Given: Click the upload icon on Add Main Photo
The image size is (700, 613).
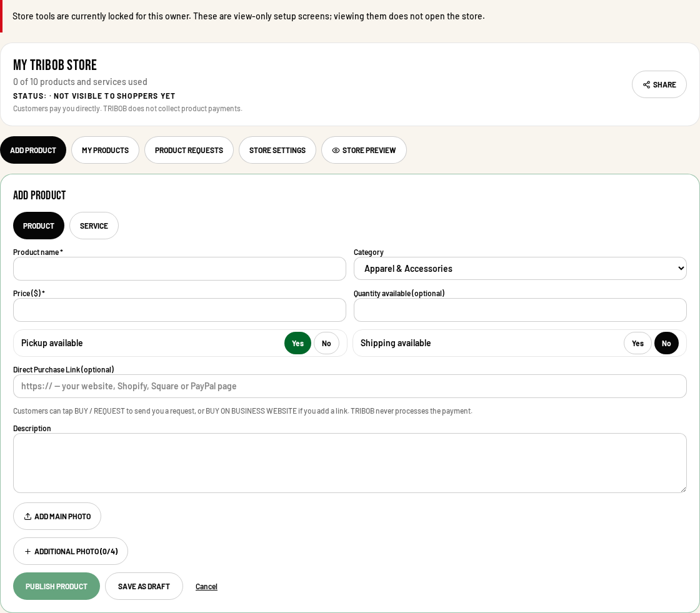Looking at the screenshot, I should click(x=27, y=517).
